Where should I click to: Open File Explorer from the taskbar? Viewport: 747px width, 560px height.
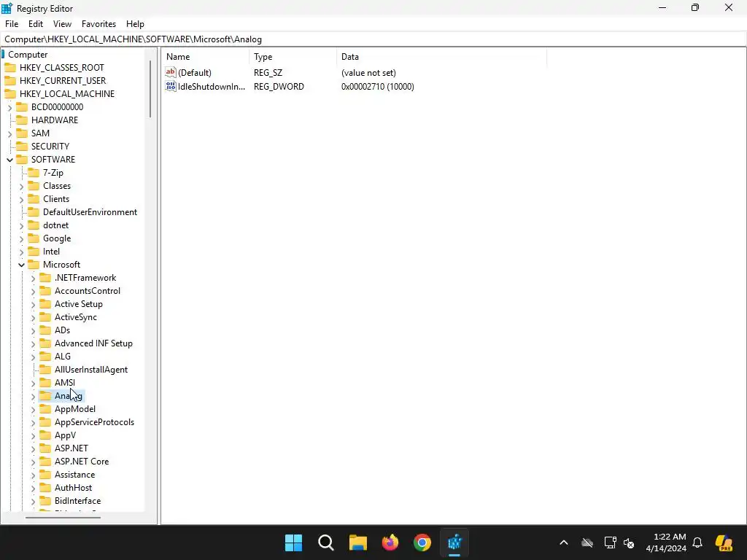click(x=357, y=542)
